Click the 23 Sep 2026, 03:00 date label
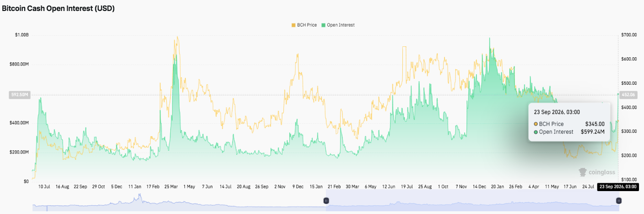Image resolution: width=644 pixels, height=214 pixels. coord(617,187)
